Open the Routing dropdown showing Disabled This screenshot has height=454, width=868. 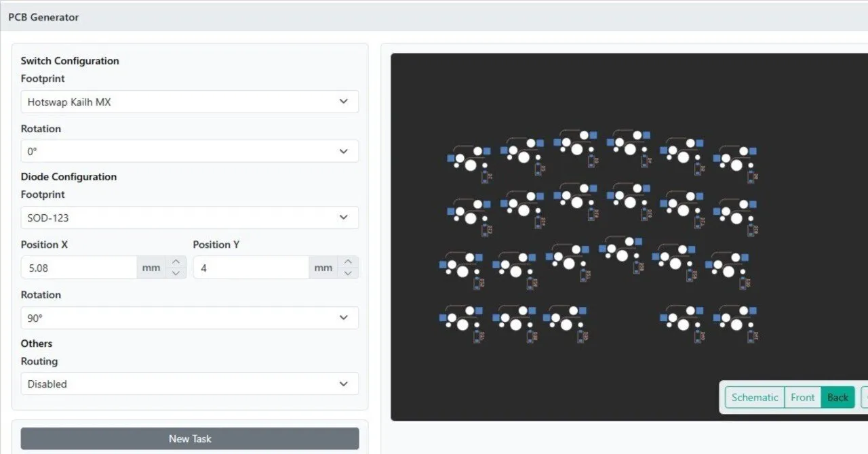(189, 384)
